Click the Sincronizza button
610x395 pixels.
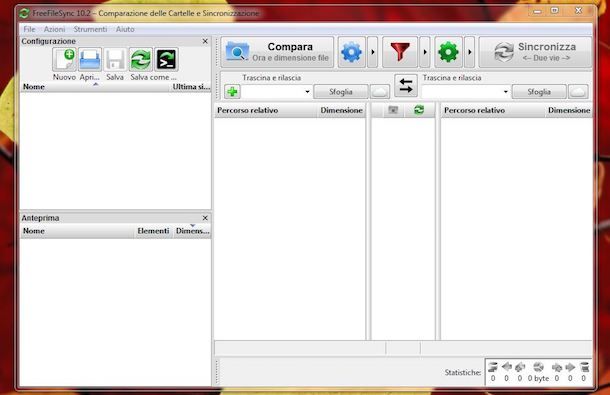(x=535, y=52)
